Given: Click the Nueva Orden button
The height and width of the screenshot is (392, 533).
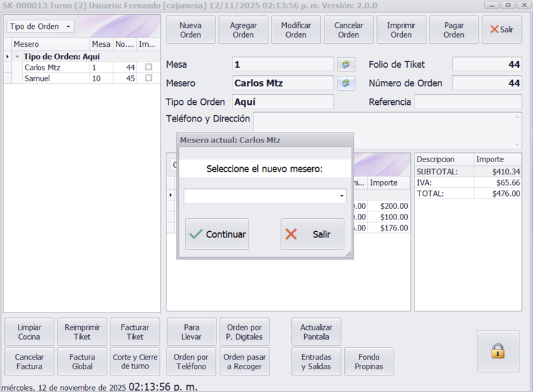Looking at the screenshot, I should click(191, 30).
